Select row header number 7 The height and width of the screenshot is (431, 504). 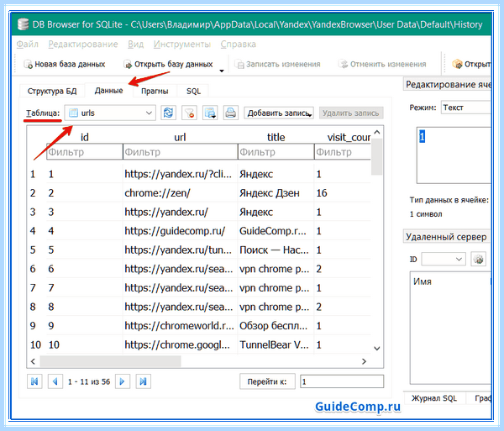[33, 287]
